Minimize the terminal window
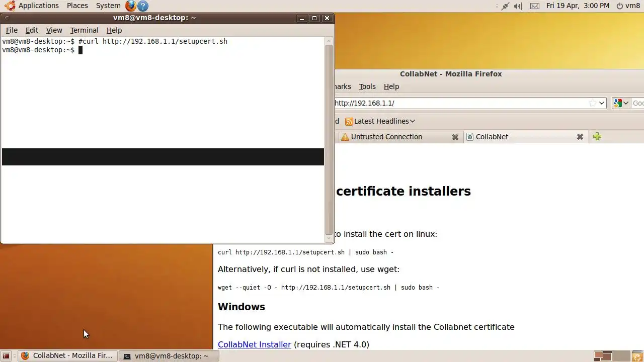The image size is (644, 362). 302,18
